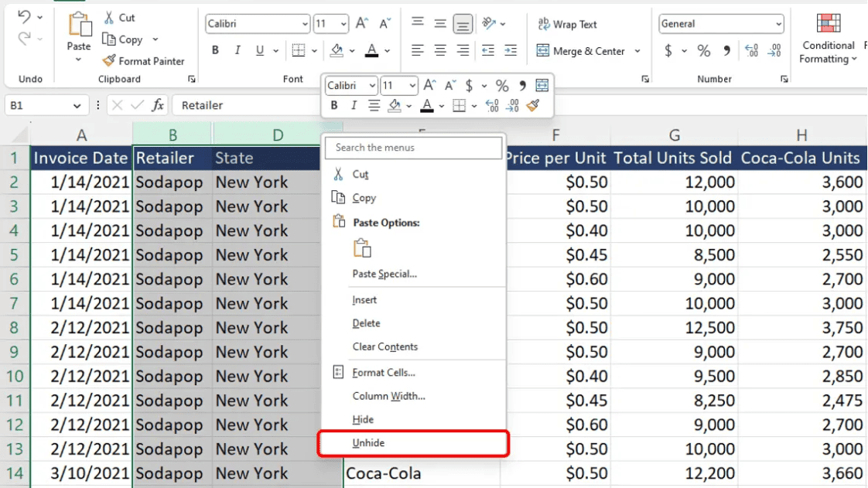Click the Undo arrow button

pyautogui.click(x=25, y=17)
